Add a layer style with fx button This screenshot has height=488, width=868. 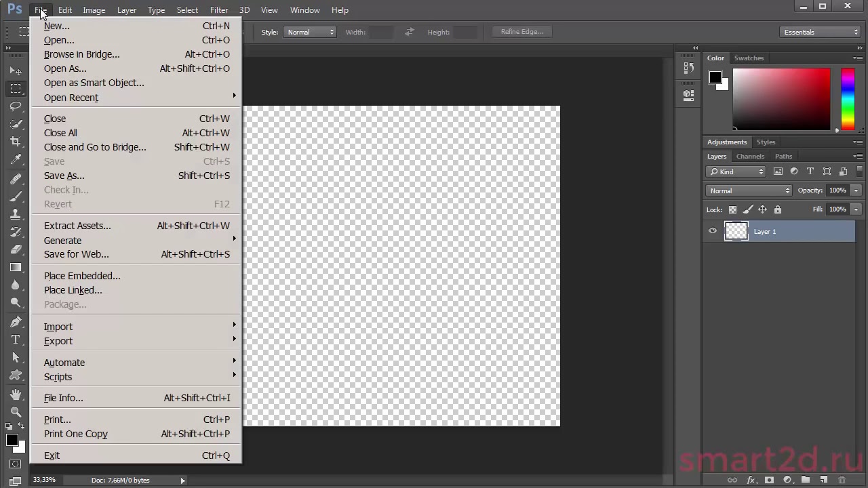coord(751,480)
